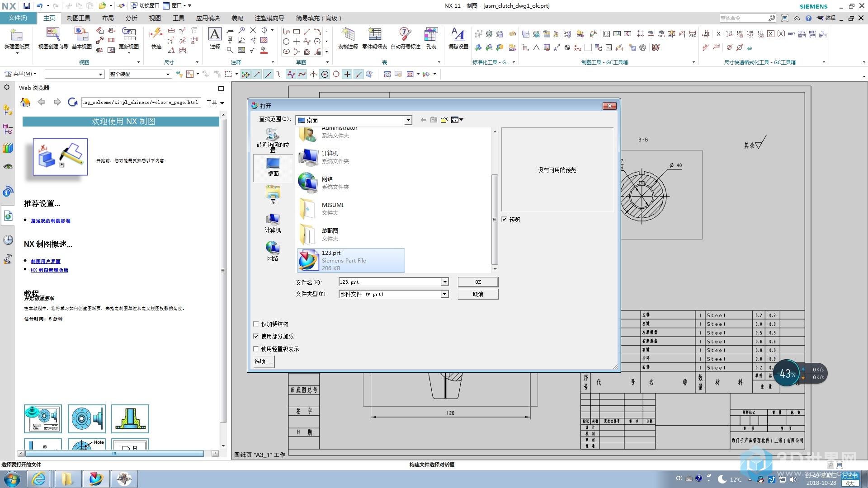This screenshot has height=488, width=868.
Task: Open Windows Explorer from the taskbar
Action: click(x=67, y=479)
